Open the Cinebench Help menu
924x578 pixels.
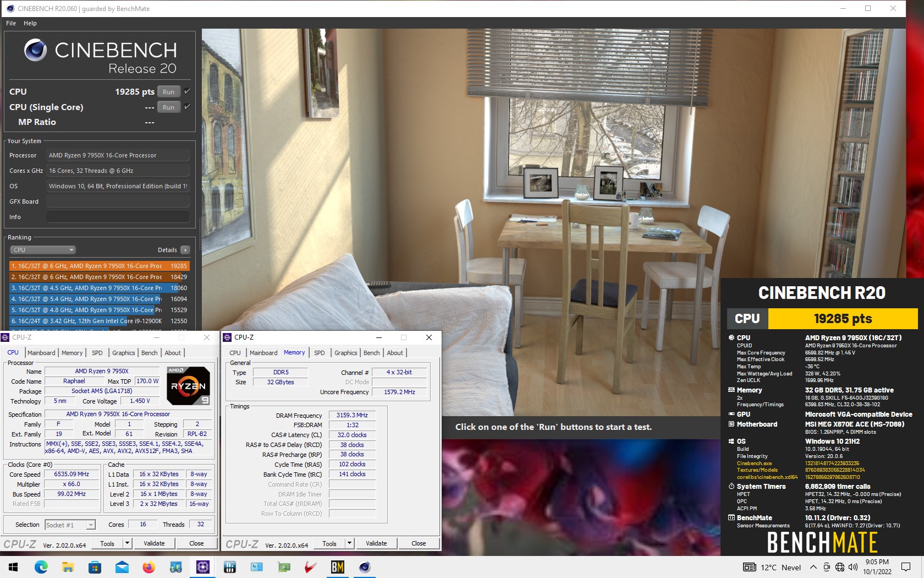tap(30, 23)
